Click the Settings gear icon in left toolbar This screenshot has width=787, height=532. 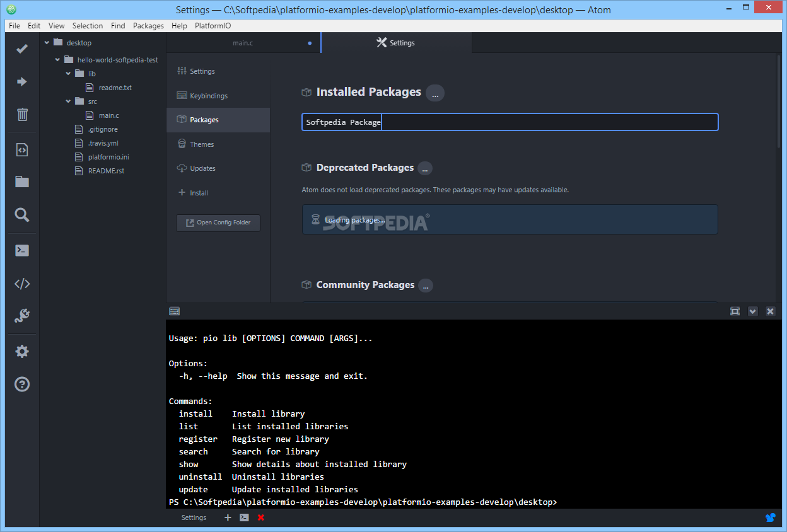(22, 351)
